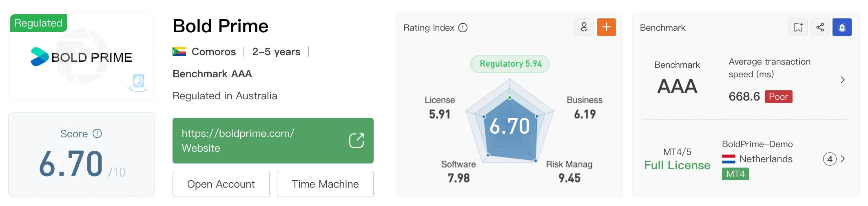The image size is (868, 206).
Task: Click the Time Machine button
Action: coord(325,184)
